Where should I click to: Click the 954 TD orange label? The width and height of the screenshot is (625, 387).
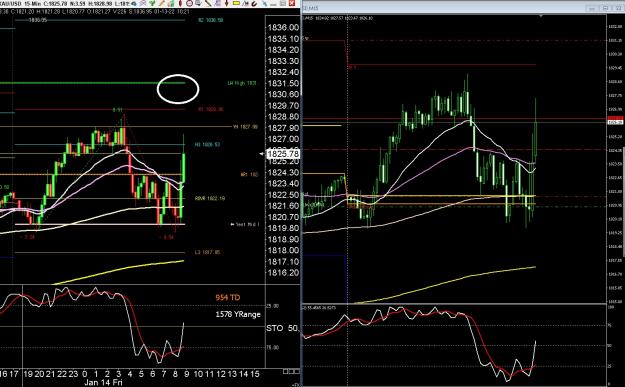[x=228, y=297]
